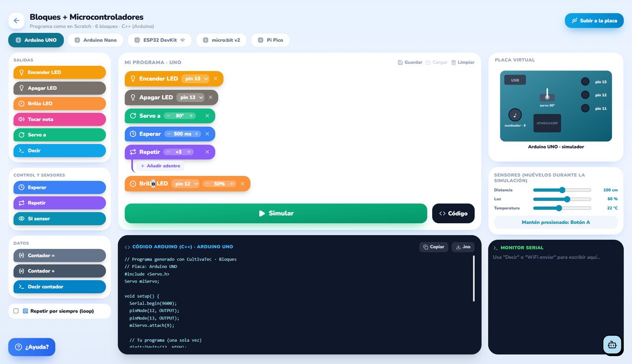The width and height of the screenshot is (632, 364).
Task: Click the USB port on virtual board
Action: pyautogui.click(x=515, y=80)
